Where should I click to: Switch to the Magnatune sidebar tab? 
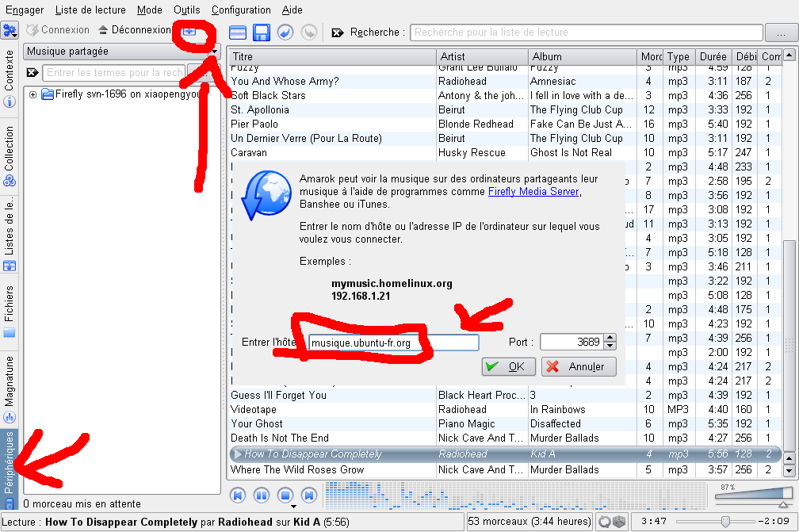pyautogui.click(x=10, y=389)
